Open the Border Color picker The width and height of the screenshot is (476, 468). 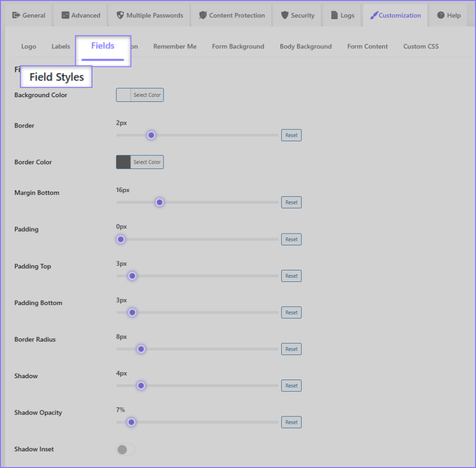(x=140, y=162)
